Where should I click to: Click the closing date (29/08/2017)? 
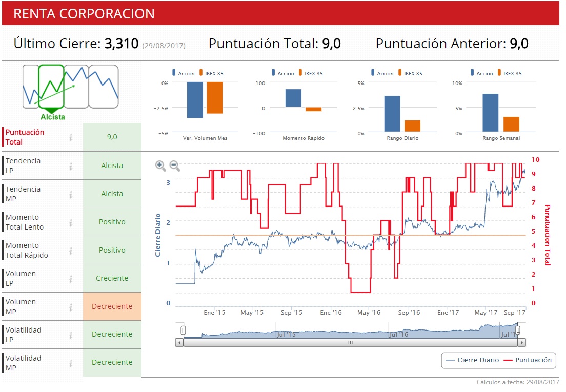click(x=164, y=46)
